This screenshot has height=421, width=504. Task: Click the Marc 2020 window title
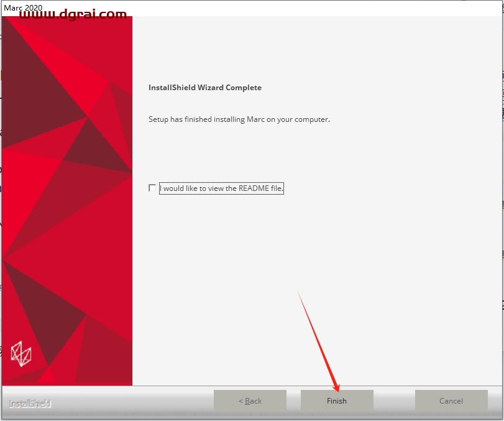(x=23, y=7)
